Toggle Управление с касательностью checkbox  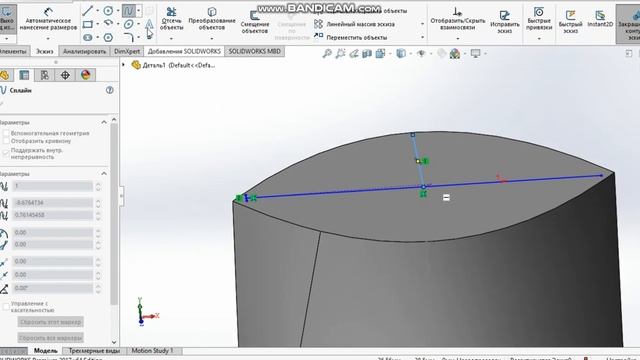pyautogui.click(x=6, y=307)
